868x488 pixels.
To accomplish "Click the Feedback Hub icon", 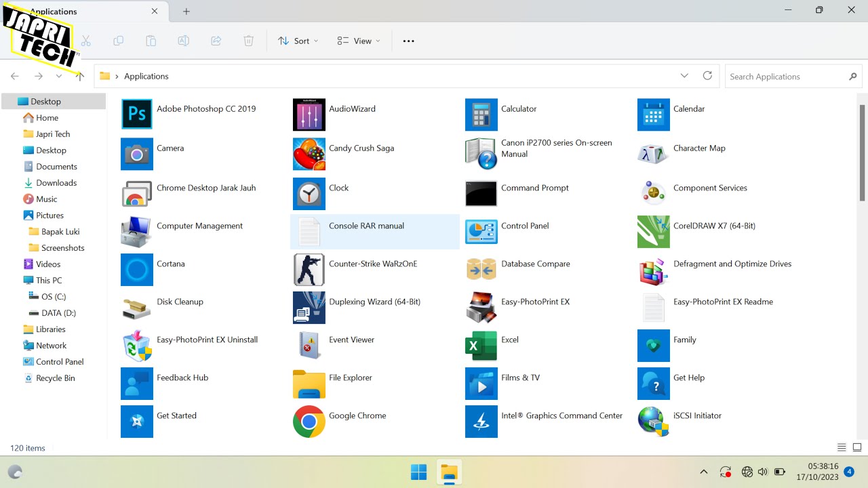I will tap(137, 384).
